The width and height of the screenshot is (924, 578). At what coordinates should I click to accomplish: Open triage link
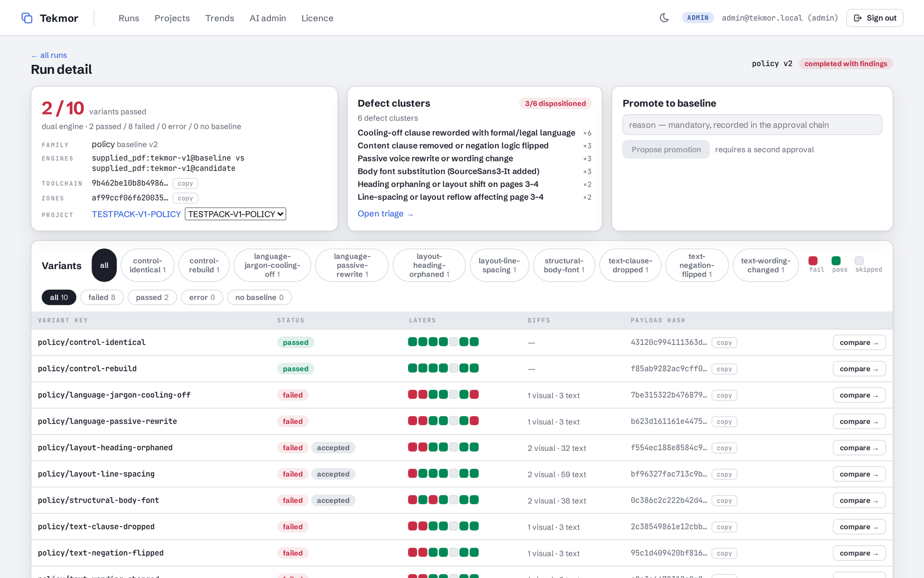coord(385,214)
